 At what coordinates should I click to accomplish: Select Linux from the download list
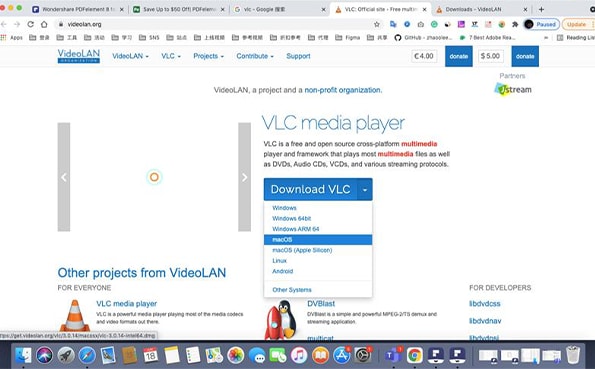pos(279,261)
